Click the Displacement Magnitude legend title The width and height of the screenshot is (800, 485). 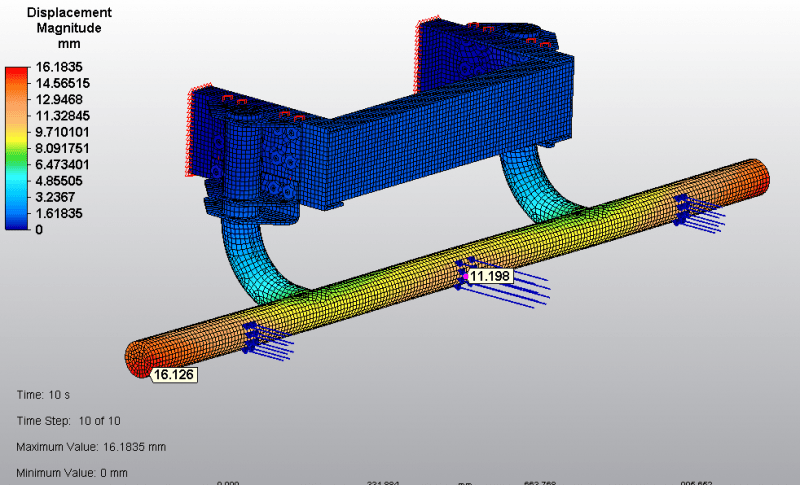69,28
